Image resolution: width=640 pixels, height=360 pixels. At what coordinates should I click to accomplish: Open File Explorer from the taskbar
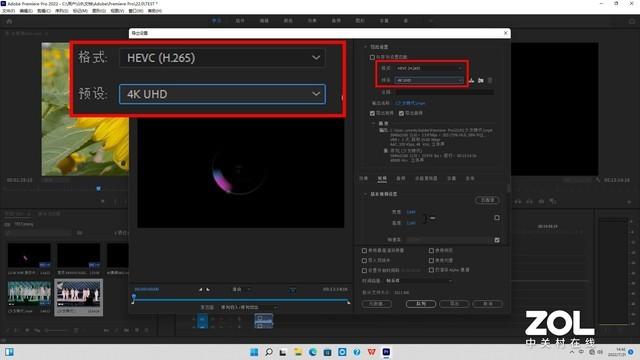pos(298,352)
